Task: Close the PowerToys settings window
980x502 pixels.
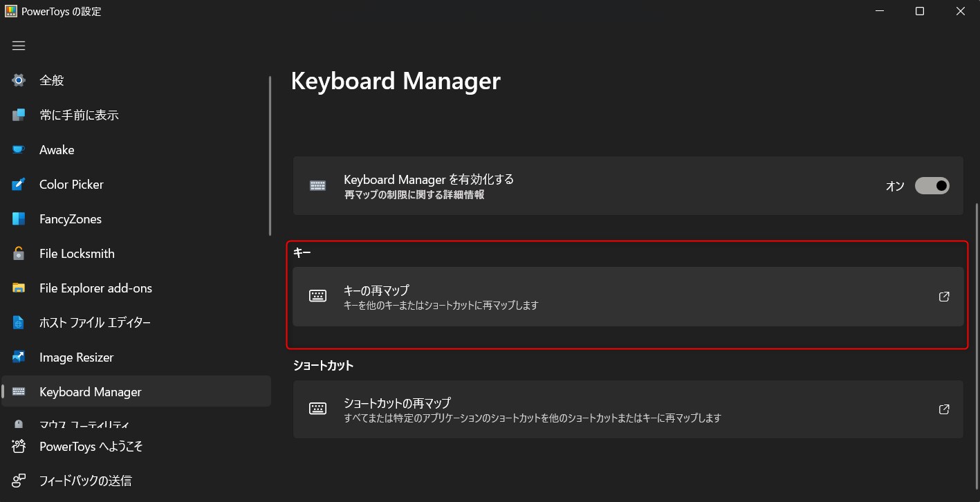Action: (960, 11)
